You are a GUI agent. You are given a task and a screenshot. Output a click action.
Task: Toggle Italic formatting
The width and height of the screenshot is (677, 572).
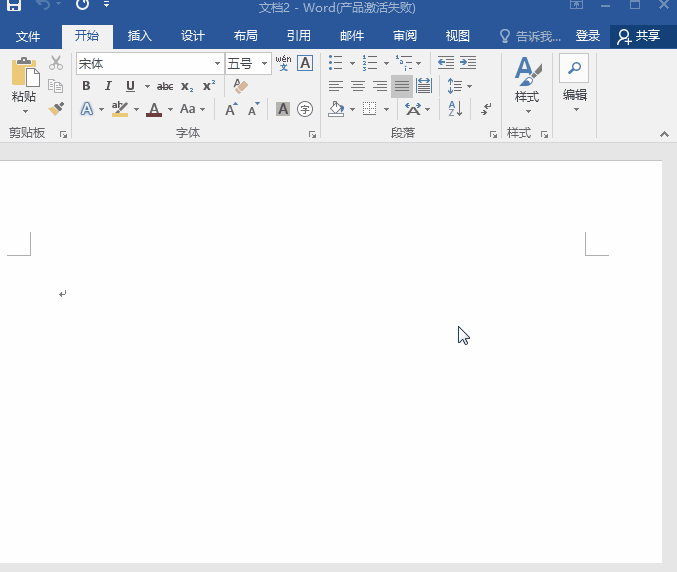pyautogui.click(x=108, y=86)
